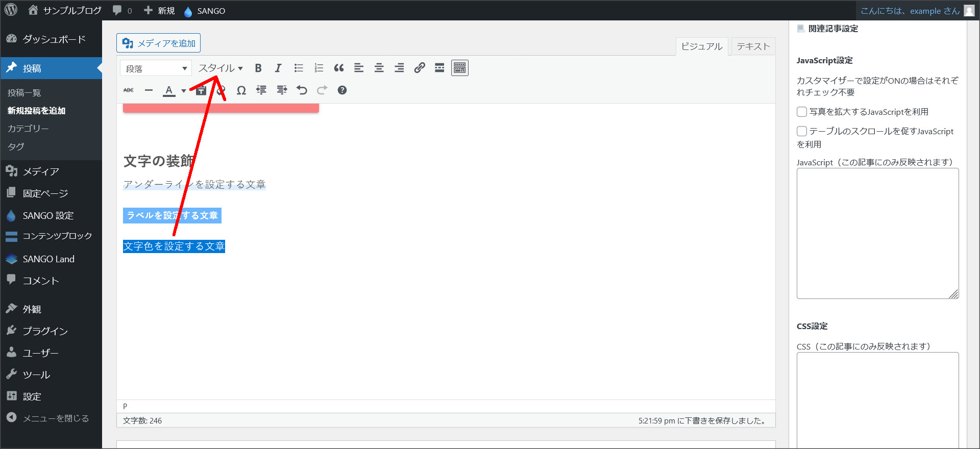Image resolution: width=980 pixels, height=449 pixels.
Task: Check the table scroll JavaScript option
Action: point(802,131)
